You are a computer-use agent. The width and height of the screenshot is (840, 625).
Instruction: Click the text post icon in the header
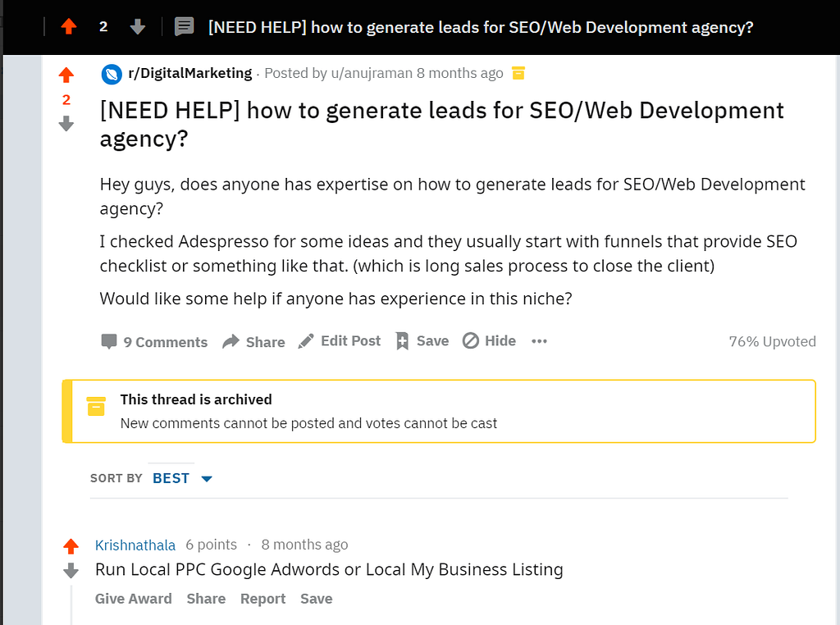pos(185,26)
